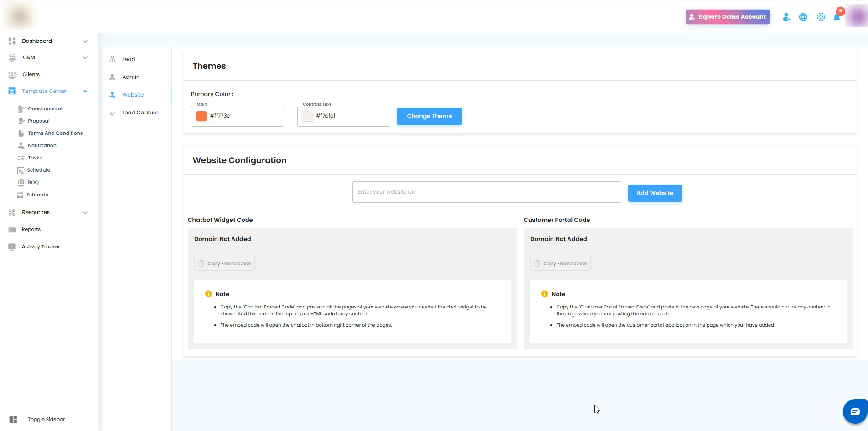Click the Terms And Conditions file icon

pos(21,133)
